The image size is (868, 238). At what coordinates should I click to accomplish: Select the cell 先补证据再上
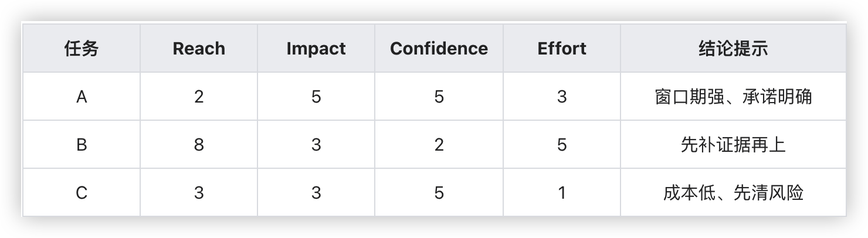(x=733, y=145)
